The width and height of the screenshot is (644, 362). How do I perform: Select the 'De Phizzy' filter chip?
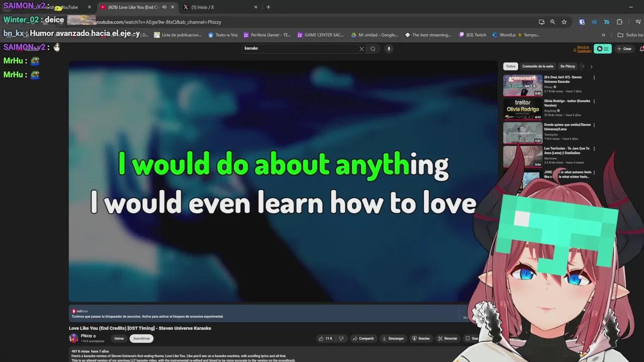[568, 66]
